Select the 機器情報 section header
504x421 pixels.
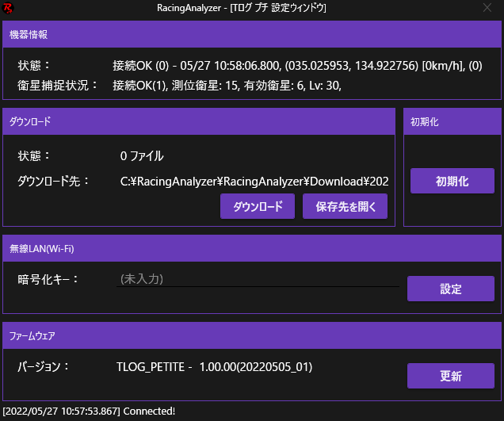click(251, 35)
